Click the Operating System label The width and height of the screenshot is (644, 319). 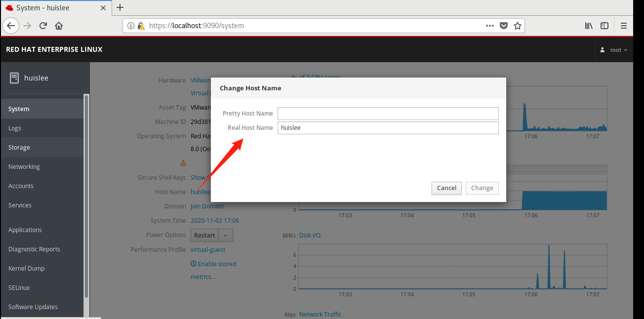161,136
